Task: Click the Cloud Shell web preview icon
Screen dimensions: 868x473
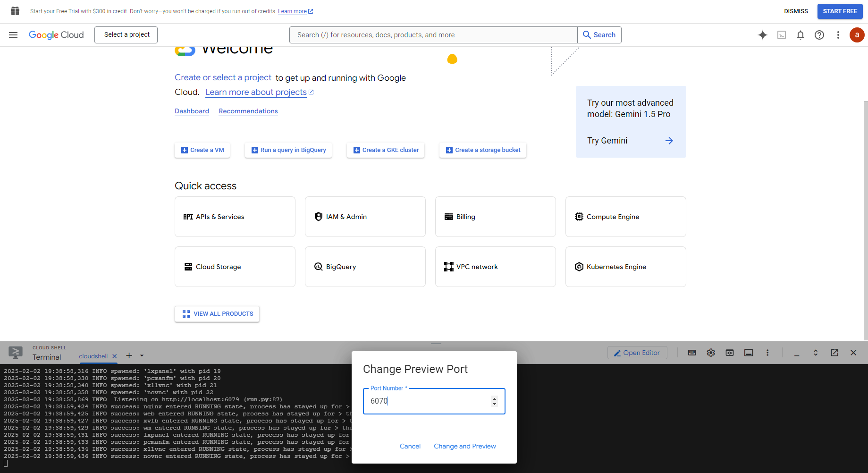Action: [730, 353]
